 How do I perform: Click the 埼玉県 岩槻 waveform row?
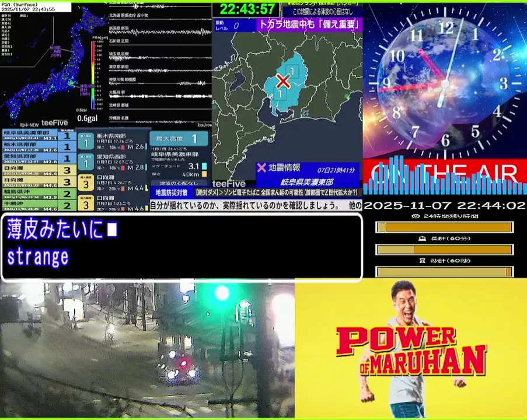coord(160,56)
